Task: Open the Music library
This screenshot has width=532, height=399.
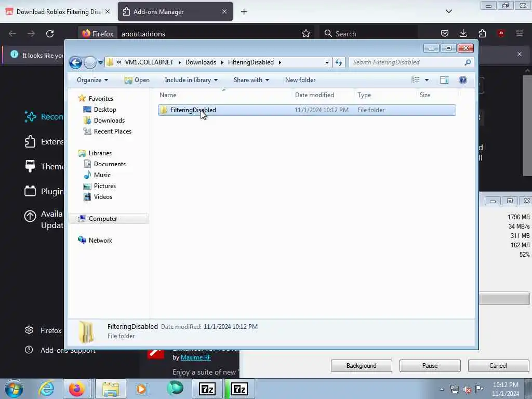Action: (102, 175)
